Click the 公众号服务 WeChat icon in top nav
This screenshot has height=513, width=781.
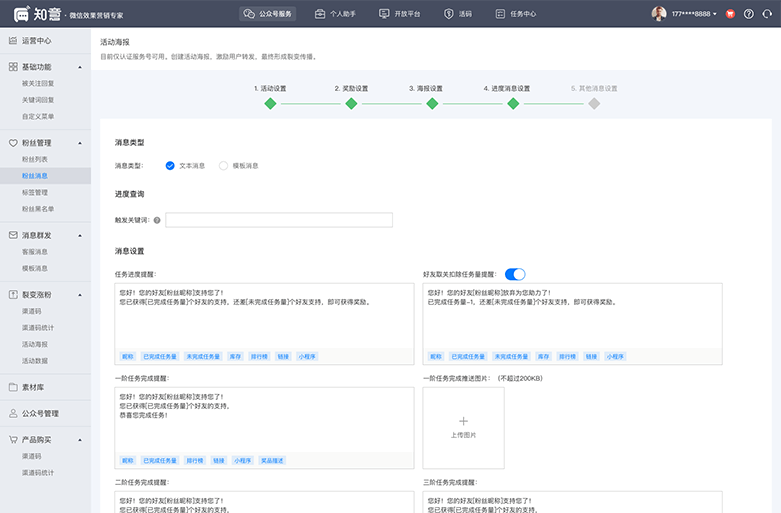coord(249,14)
